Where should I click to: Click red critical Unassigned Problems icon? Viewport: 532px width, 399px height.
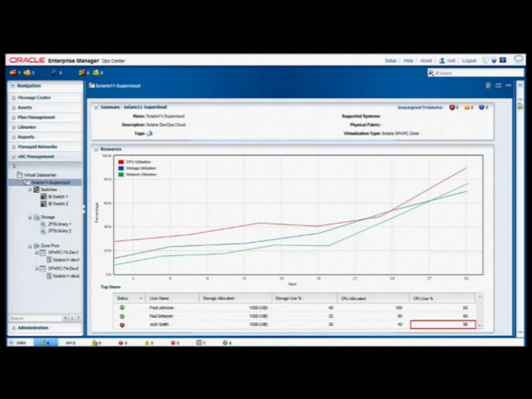[x=452, y=107]
